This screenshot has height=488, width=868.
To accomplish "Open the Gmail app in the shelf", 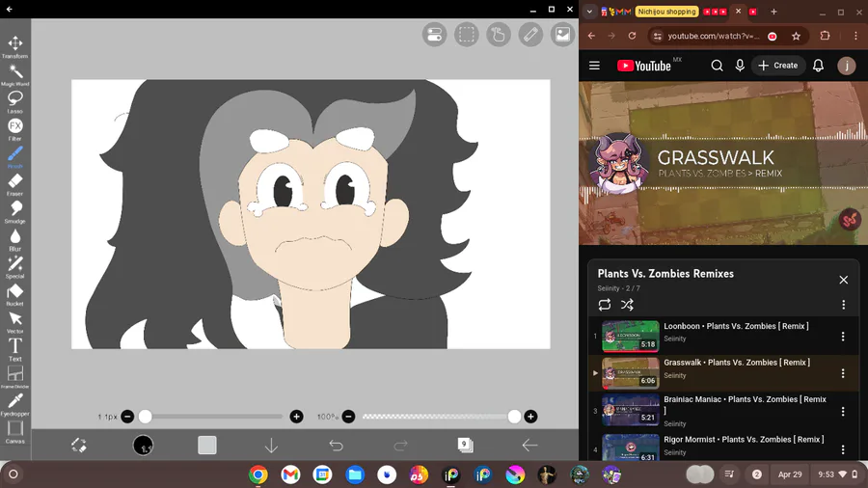I will click(x=290, y=474).
